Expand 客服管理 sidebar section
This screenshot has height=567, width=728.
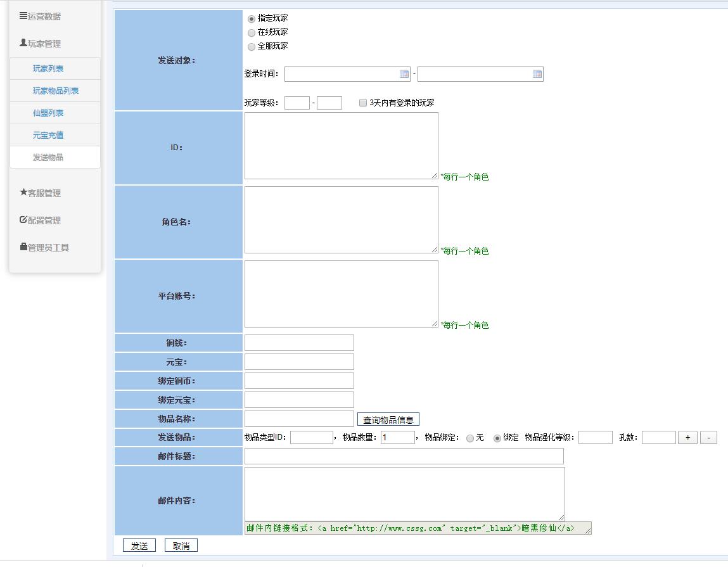pyautogui.click(x=41, y=193)
